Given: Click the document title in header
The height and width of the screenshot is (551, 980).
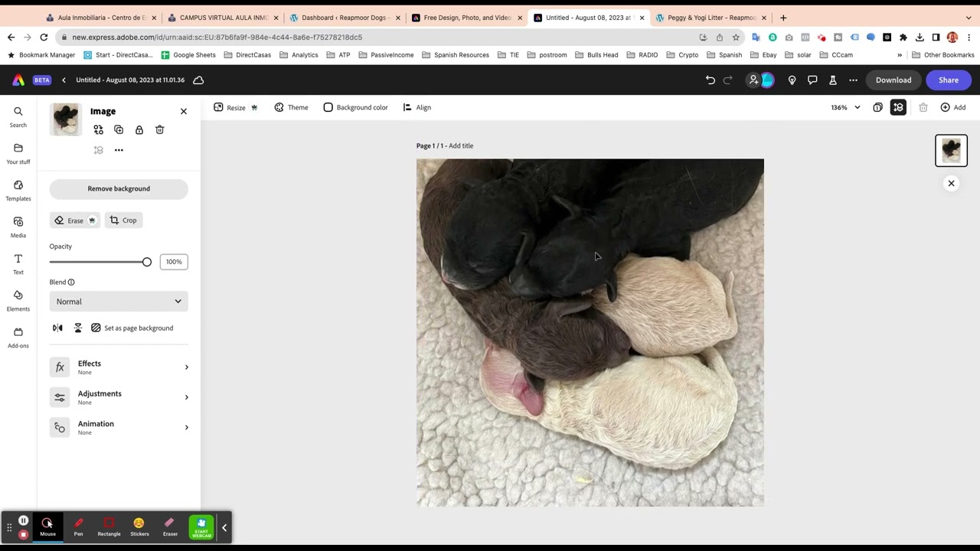Looking at the screenshot, I should 130,80.
